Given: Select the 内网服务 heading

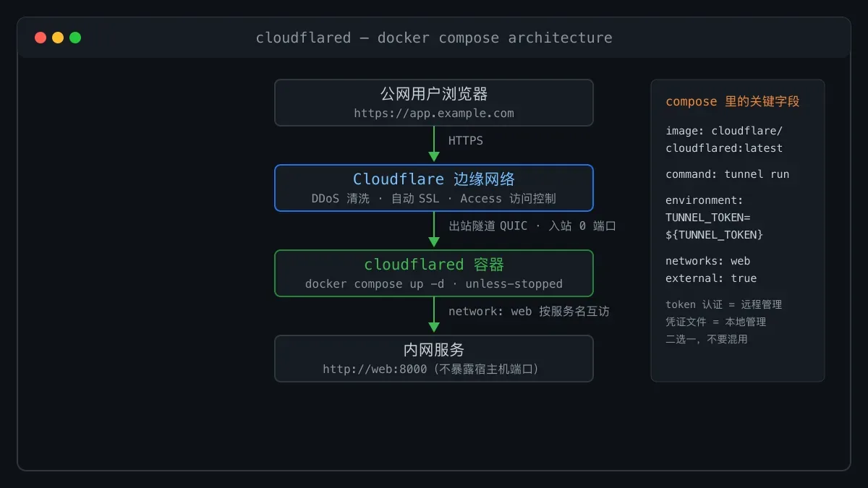Looking at the screenshot, I should 434,350.
